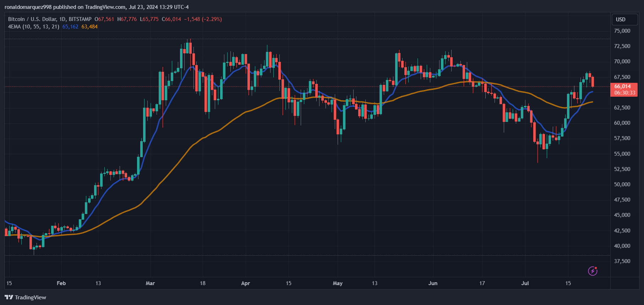Image resolution: width=644 pixels, height=305 pixels.
Task: Click the 50,000 price axis label
Action: (x=622, y=184)
